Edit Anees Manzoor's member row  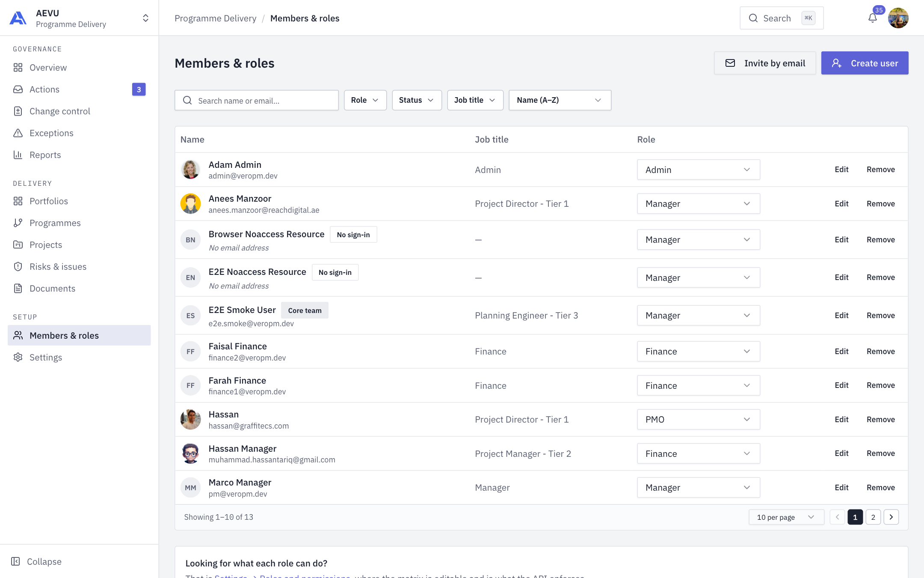click(841, 204)
